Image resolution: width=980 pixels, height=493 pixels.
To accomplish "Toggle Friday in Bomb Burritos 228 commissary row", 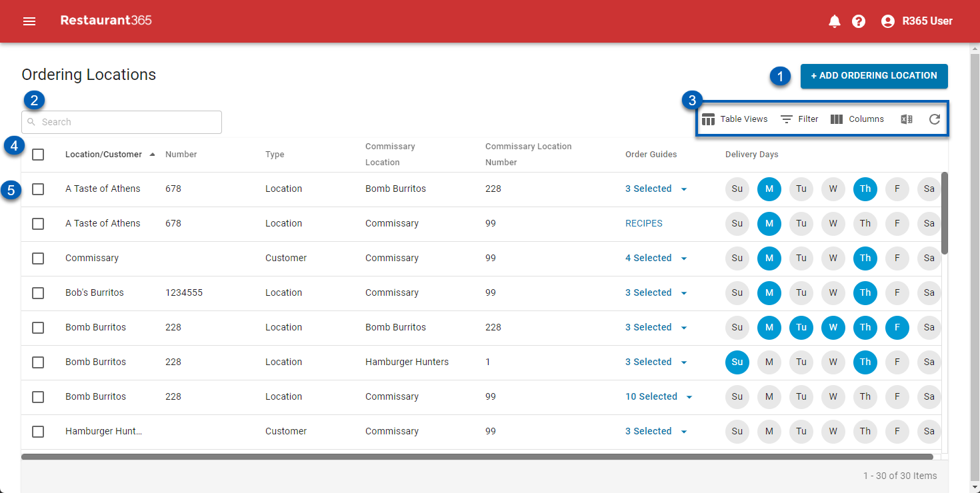I will [897, 328].
